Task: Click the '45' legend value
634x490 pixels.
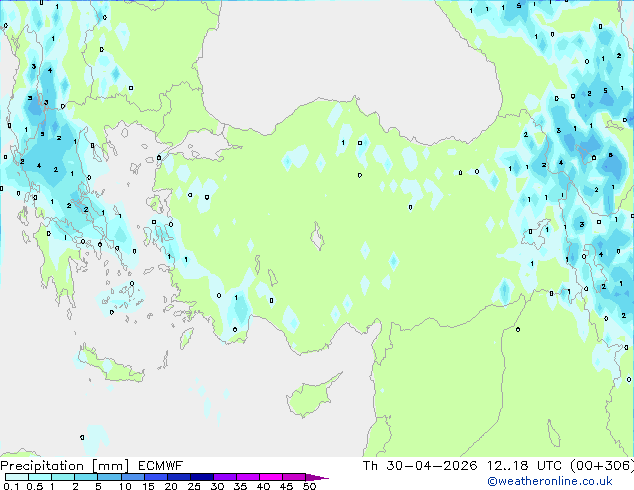Action: coord(286,486)
